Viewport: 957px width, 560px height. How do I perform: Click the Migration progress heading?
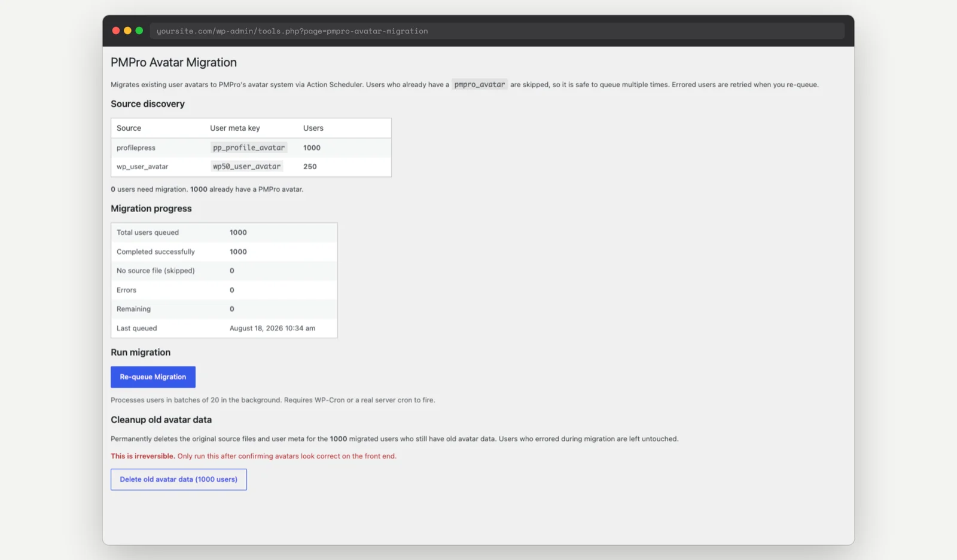click(x=151, y=209)
